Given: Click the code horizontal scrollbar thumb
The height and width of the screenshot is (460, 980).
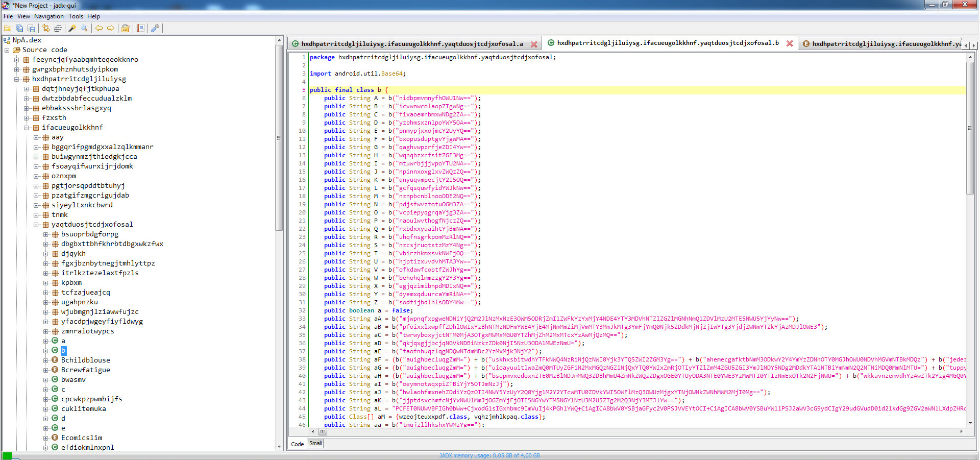Looking at the screenshot, I should point(322,431).
